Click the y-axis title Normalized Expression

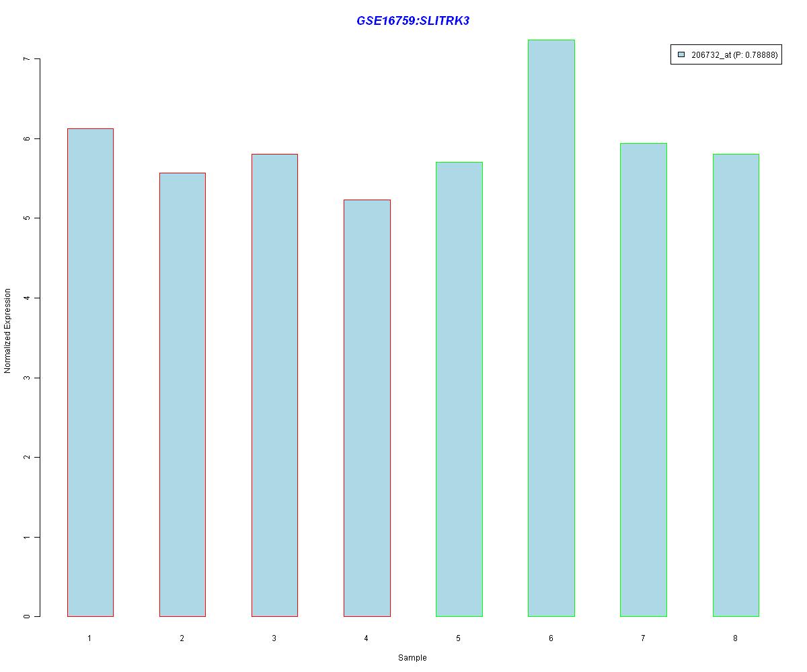[7, 331]
